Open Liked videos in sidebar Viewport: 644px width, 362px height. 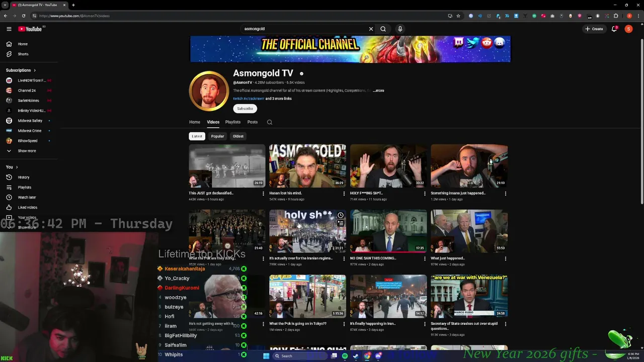29,207
